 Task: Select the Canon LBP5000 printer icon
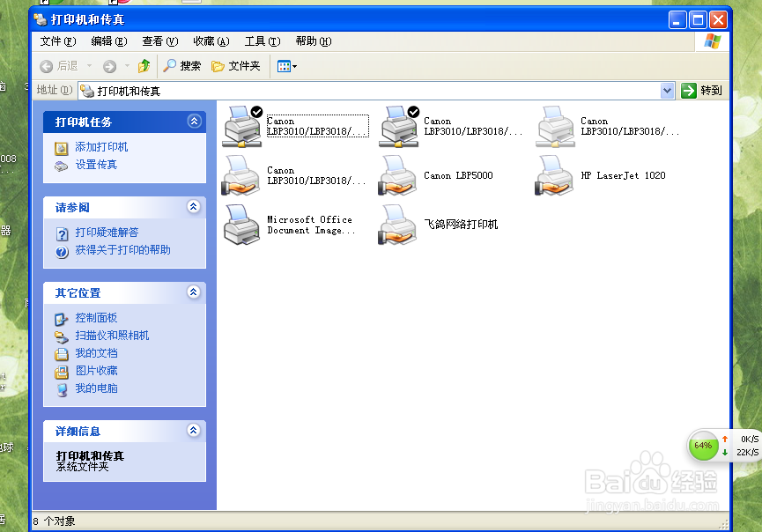click(398, 175)
